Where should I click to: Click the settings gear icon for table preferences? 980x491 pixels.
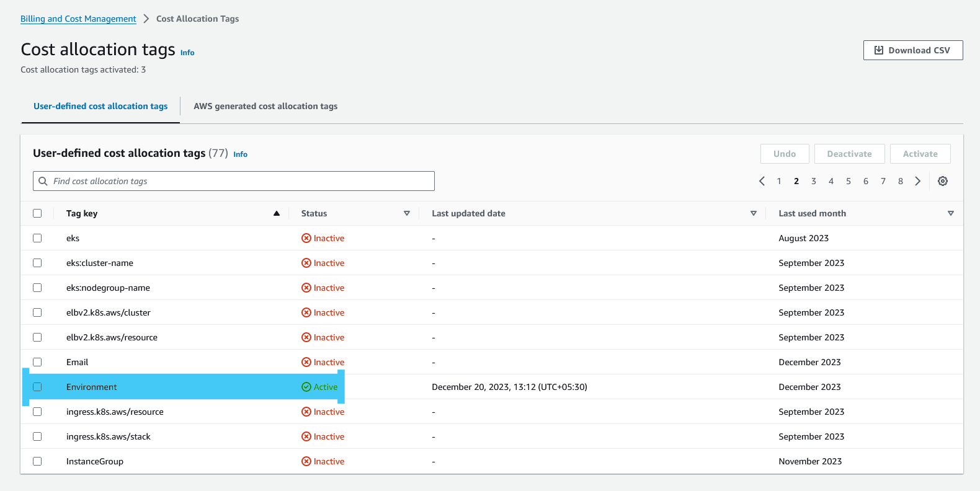tap(943, 181)
